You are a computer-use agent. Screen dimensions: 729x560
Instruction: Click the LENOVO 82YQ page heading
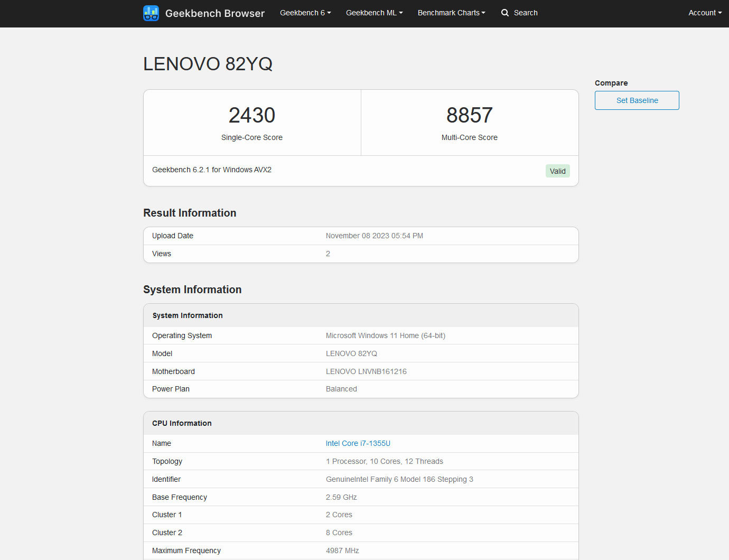tap(208, 64)
